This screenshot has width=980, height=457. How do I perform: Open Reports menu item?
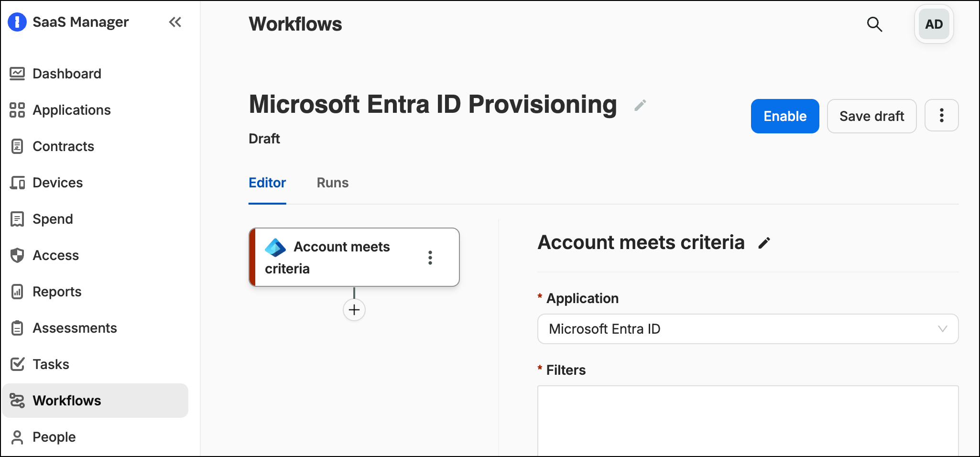(x=95, y=292)
